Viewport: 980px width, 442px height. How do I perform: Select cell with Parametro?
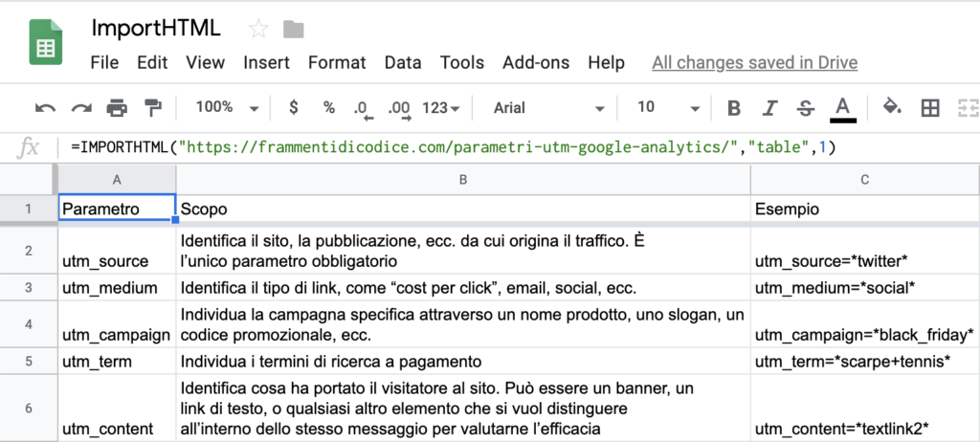(x=117, y=209)
